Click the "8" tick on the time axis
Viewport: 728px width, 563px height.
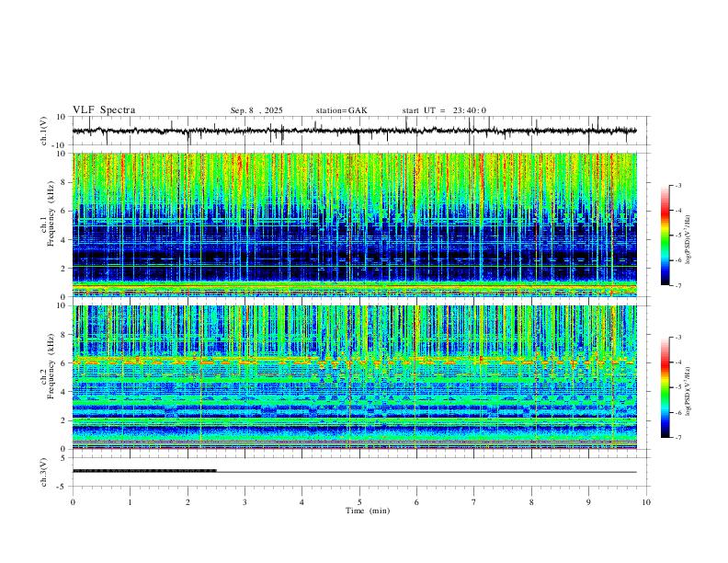(x=531, y=502)
